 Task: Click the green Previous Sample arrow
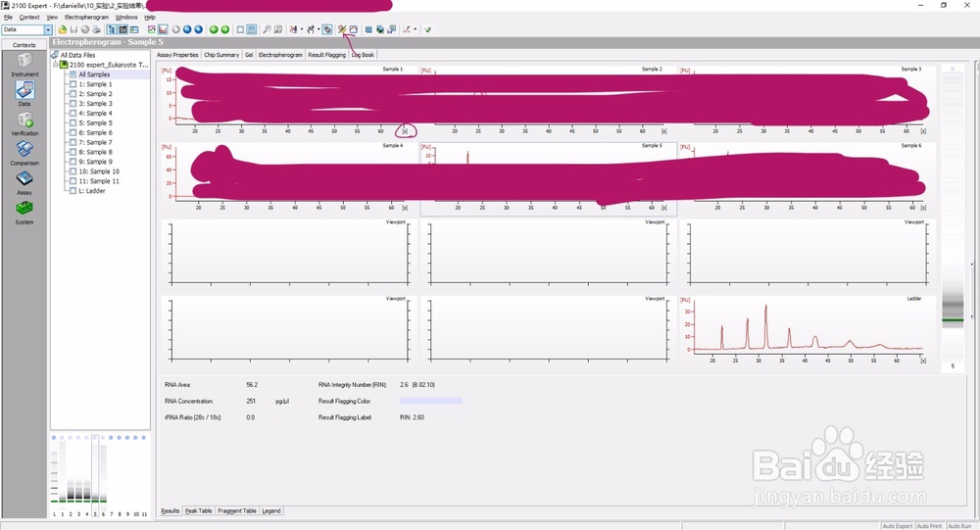[x=214, y=29]
